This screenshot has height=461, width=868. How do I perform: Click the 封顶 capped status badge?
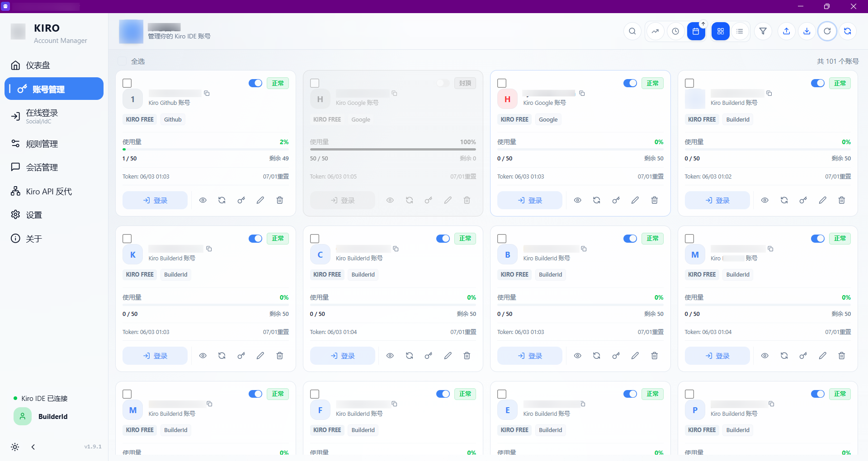click(465, 83)
